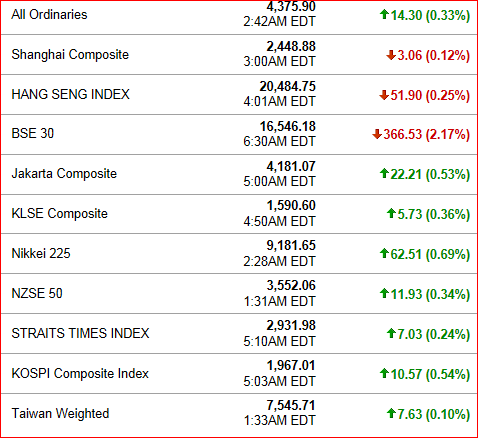Click the green up arrow for KOSPI Composite
The image size is (478, 438).
pos(384,373)
